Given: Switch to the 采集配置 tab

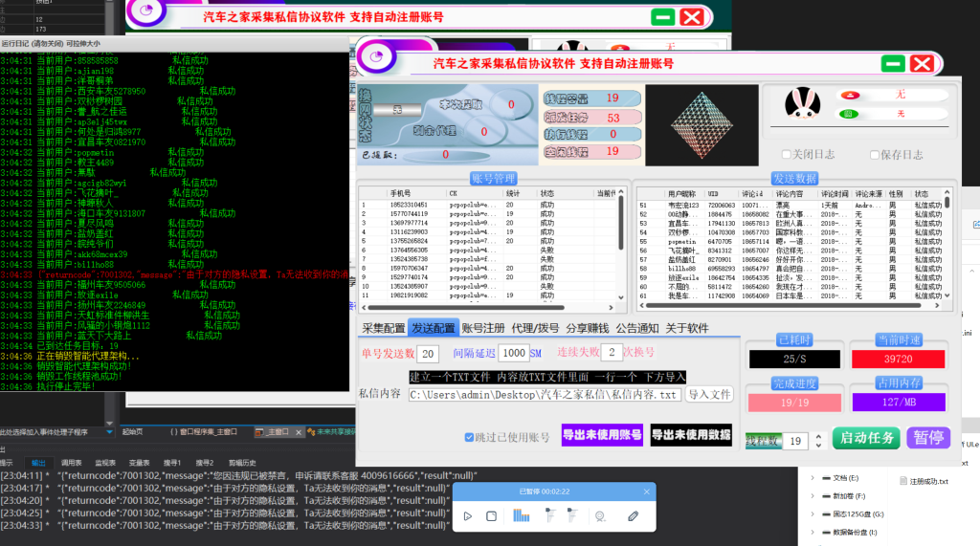Looking at the screenshot, I should coord(382,328).
